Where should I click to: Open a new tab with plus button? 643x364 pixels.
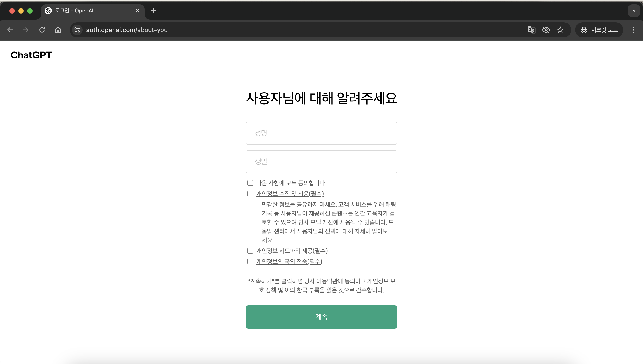pyautogui.click(x=154, y=11)
